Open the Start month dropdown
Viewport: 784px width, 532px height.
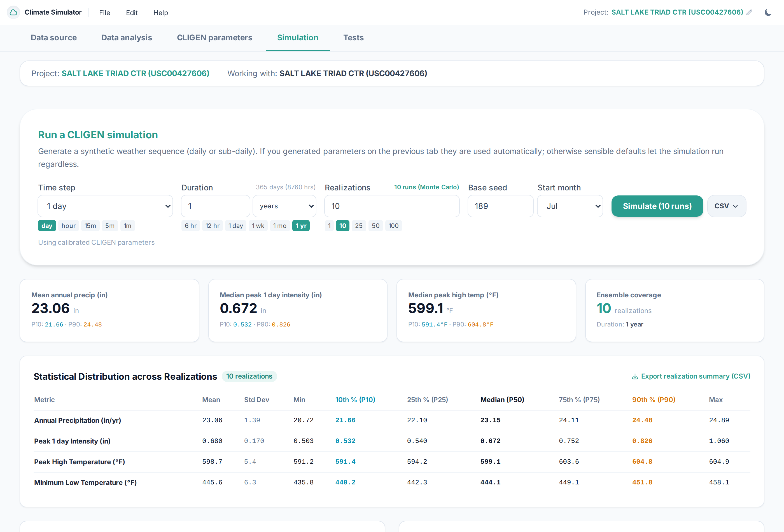click(570, 206)
